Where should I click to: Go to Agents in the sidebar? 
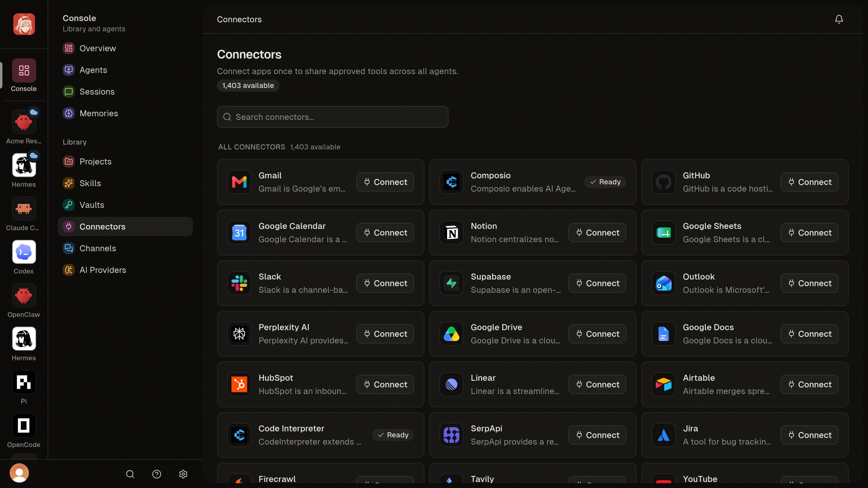click(125, 70)
